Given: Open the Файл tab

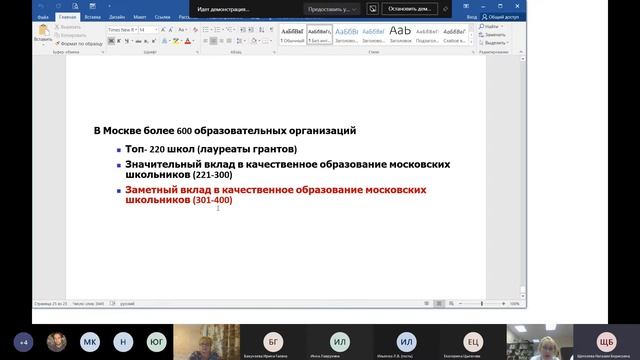Looking at the screenshot, I should tap(43, 17).
